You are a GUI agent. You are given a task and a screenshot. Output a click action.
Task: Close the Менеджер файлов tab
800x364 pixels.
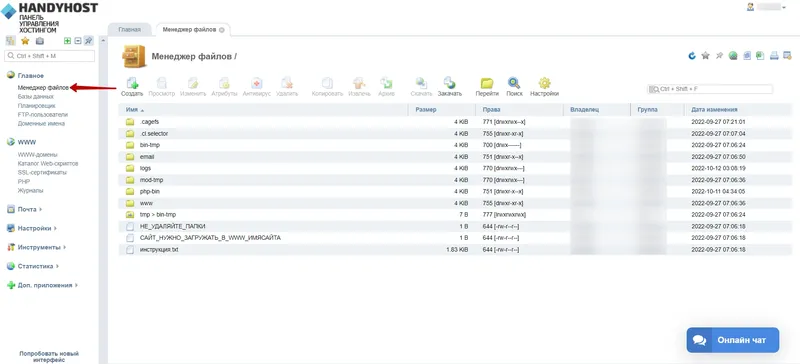coord(221,30)
